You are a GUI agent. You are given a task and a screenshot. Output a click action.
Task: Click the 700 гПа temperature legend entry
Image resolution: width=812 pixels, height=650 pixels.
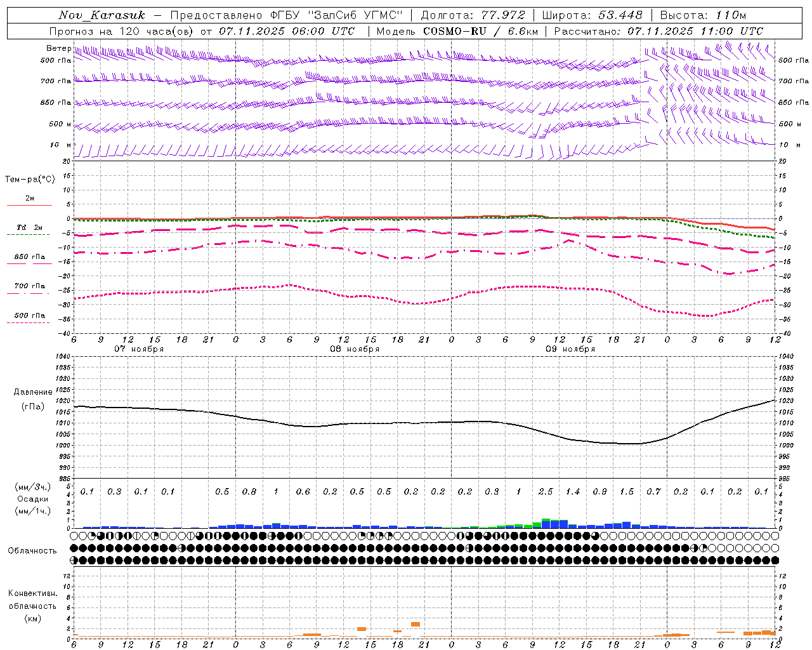point(30,286)
